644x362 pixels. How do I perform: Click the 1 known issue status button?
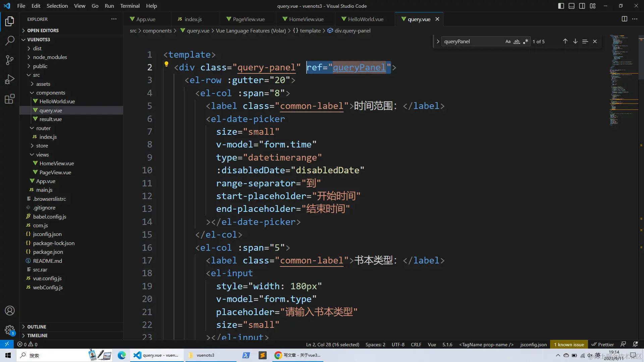pos(569,345)
